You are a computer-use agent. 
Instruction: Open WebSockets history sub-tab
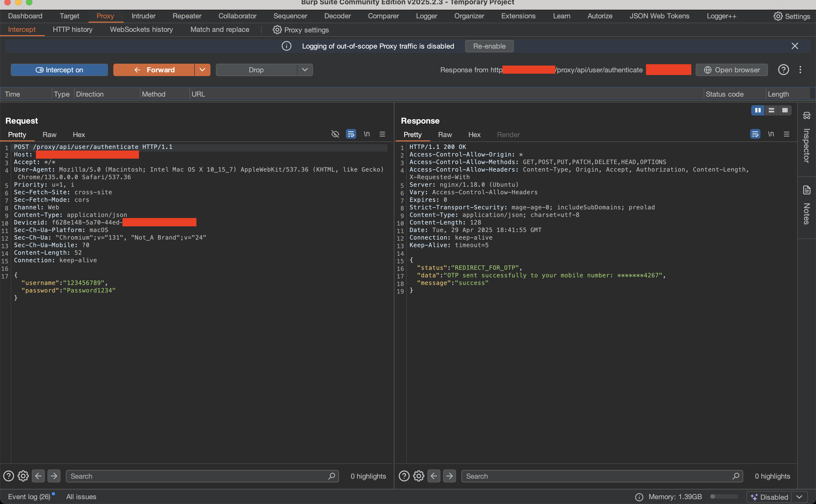pos(141,29)
